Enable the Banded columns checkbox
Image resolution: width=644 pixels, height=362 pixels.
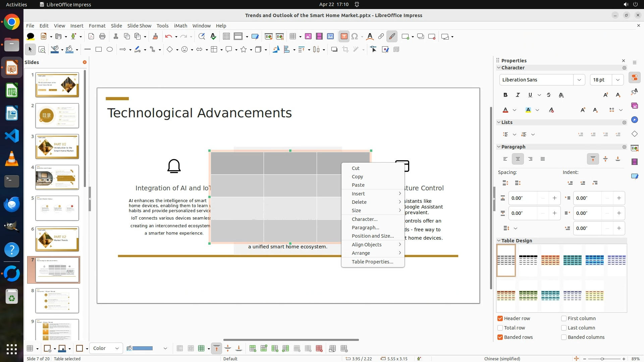[564, 337]
